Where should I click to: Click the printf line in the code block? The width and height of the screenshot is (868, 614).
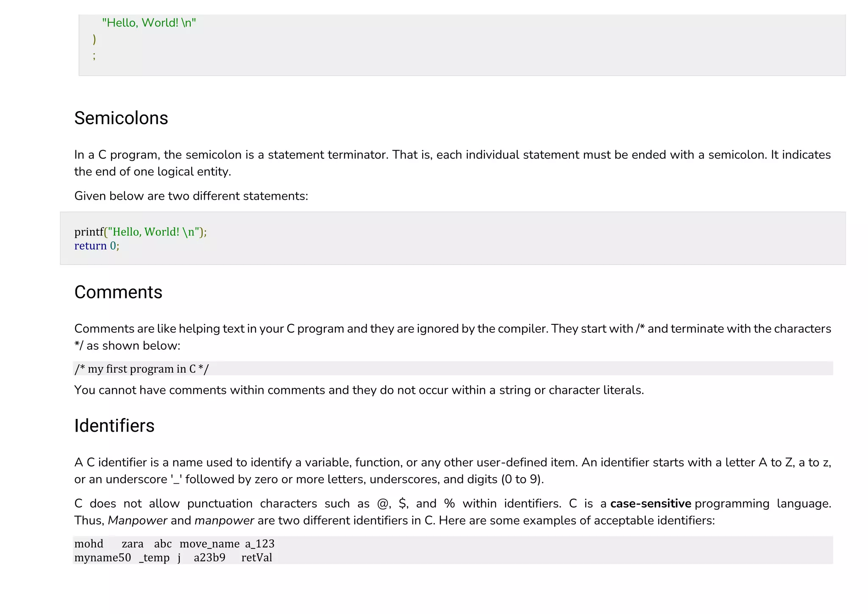point(140,232)
